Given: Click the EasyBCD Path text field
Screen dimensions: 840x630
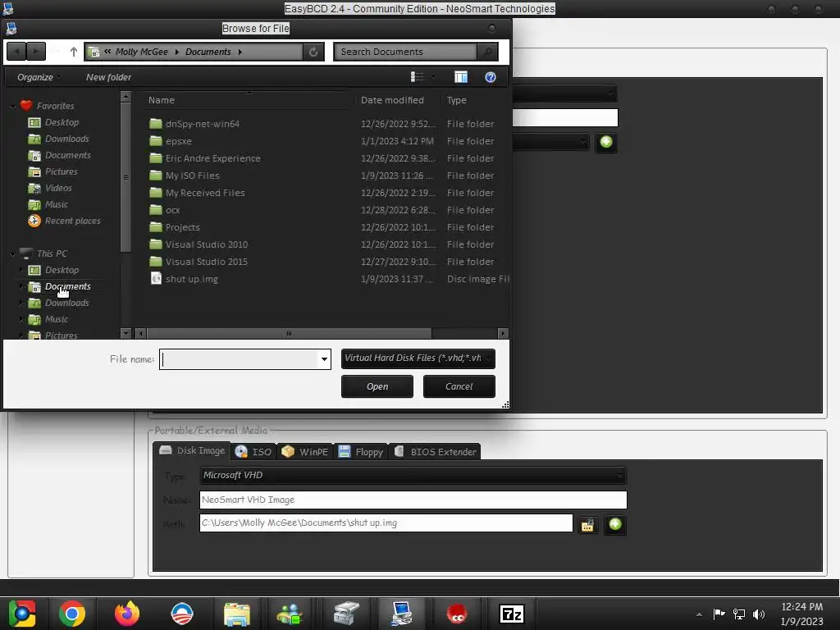Looking at the screenshot, I should point(386,523).
